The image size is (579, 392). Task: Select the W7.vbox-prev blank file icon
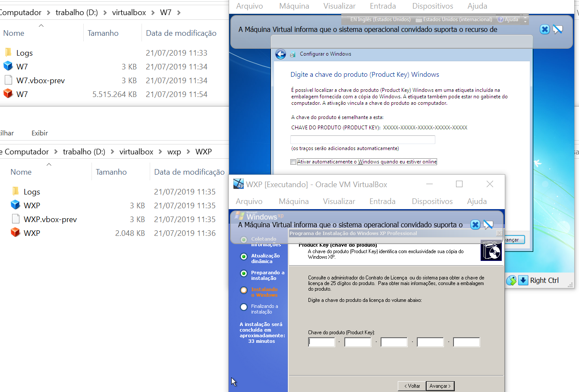8,80
